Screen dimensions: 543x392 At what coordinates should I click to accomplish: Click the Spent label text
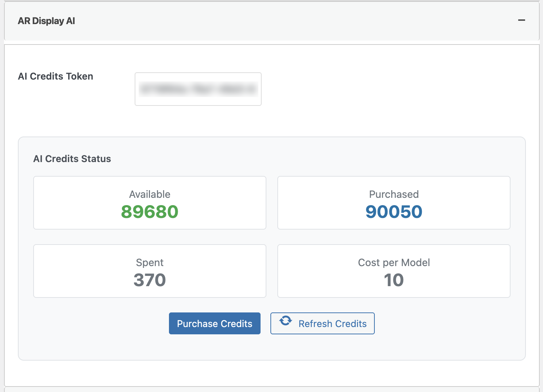point(150,262)
